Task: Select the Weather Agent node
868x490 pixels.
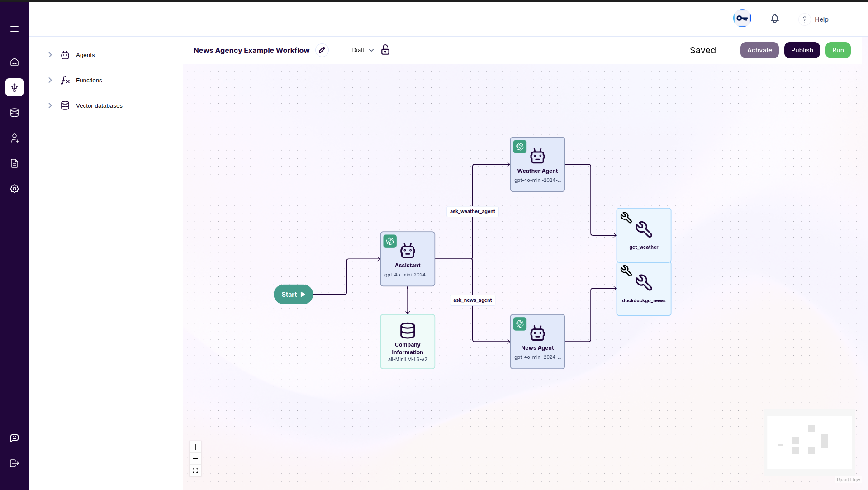Action: tap(537, 164)
